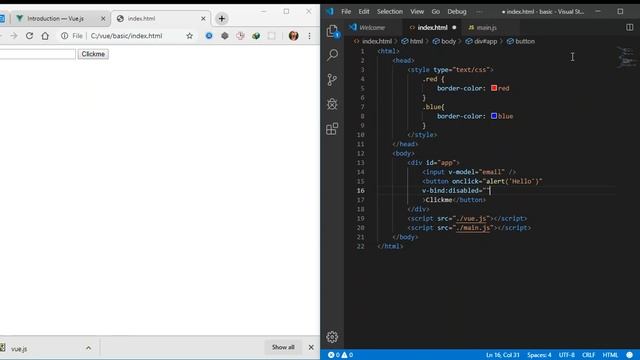The image size is (640, 360).
Task: Switch to Introduction — Vue.js Chrome tab
Action: [x=55, y=18]
